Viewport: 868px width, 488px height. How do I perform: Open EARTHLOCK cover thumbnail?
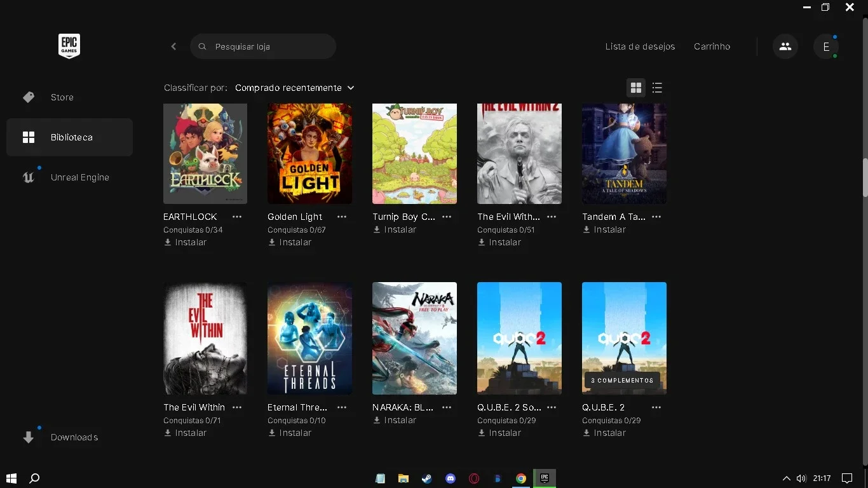tap(205, 154)
